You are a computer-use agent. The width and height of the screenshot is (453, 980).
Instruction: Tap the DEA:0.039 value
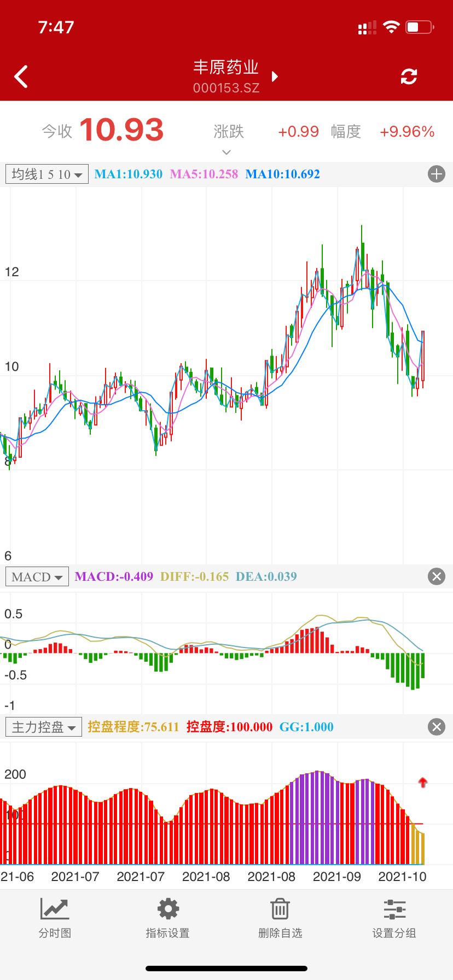(266, 576)
